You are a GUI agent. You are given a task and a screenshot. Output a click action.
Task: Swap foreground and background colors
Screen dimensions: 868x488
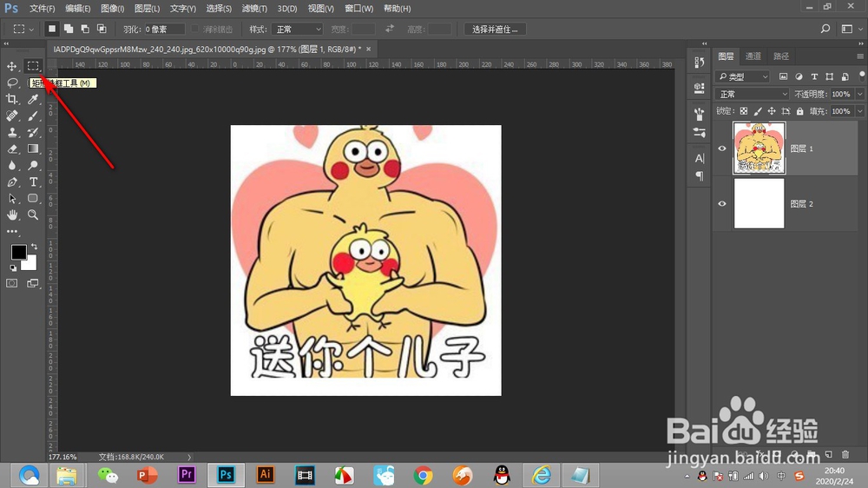click(x=35, y=246)
